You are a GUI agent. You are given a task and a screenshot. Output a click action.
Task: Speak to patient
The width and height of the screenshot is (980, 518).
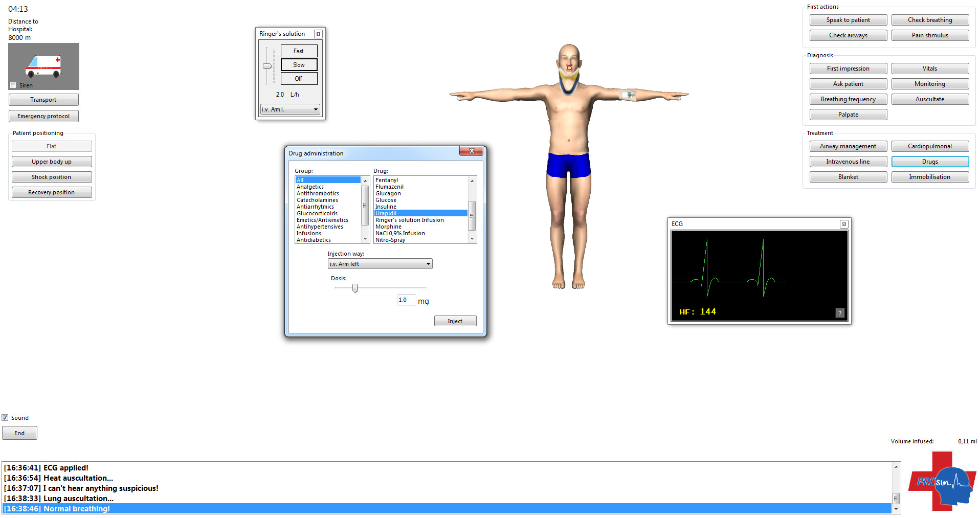pos(848,20)
